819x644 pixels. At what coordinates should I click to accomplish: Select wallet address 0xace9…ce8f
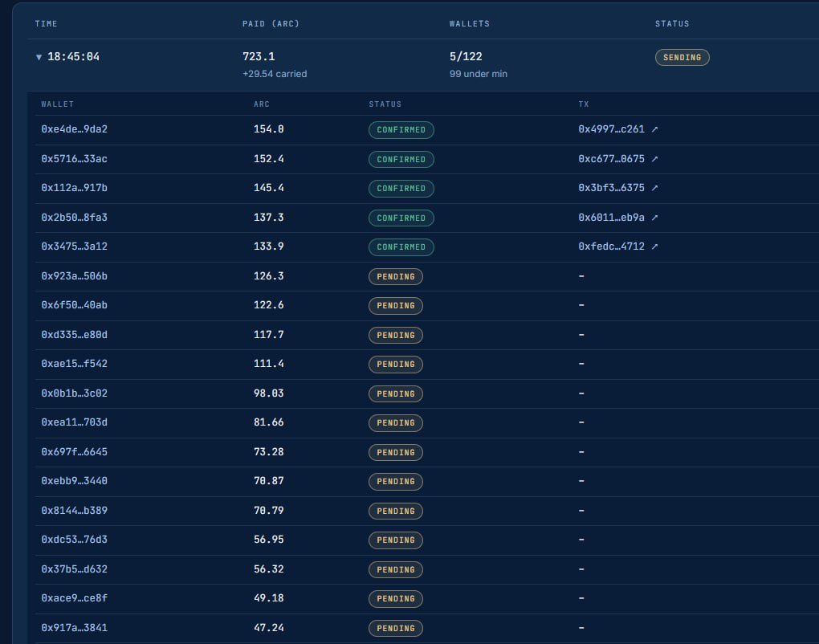point(74,598)
